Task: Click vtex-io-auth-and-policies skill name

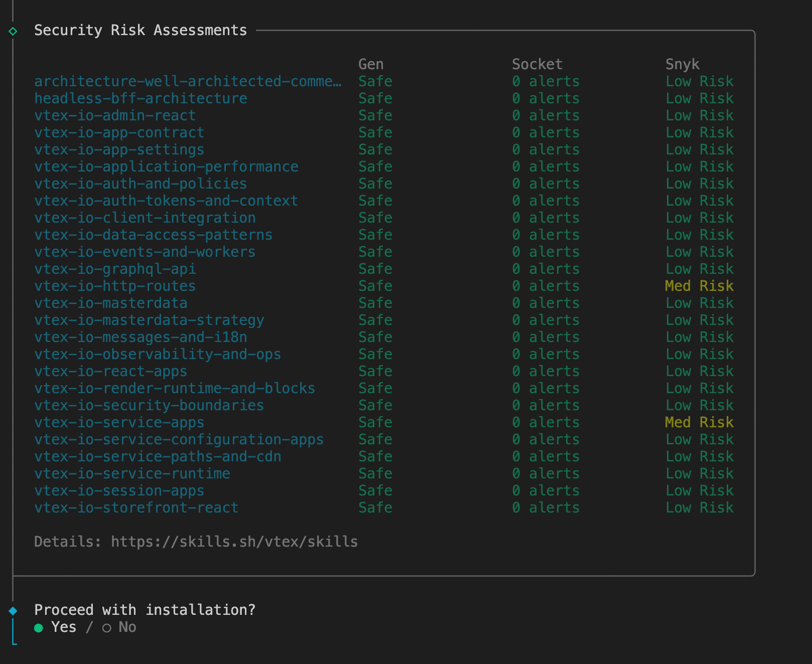Action: pos(141,184)
